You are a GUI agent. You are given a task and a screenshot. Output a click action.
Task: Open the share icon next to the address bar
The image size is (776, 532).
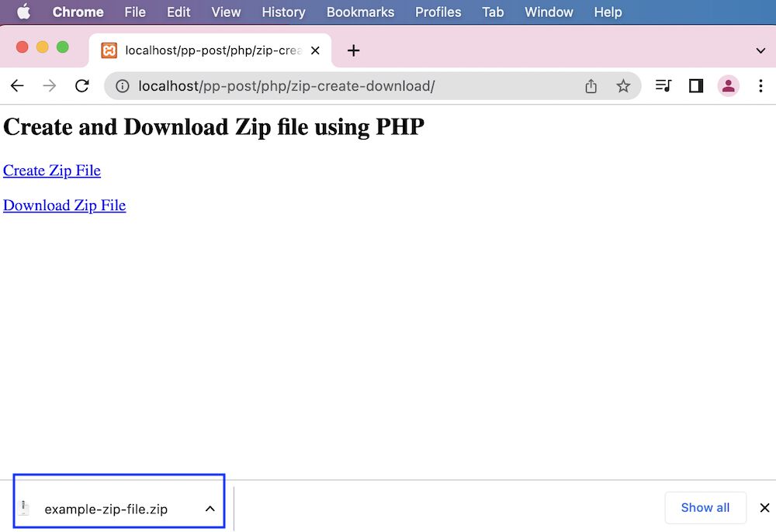coord(591,86)
